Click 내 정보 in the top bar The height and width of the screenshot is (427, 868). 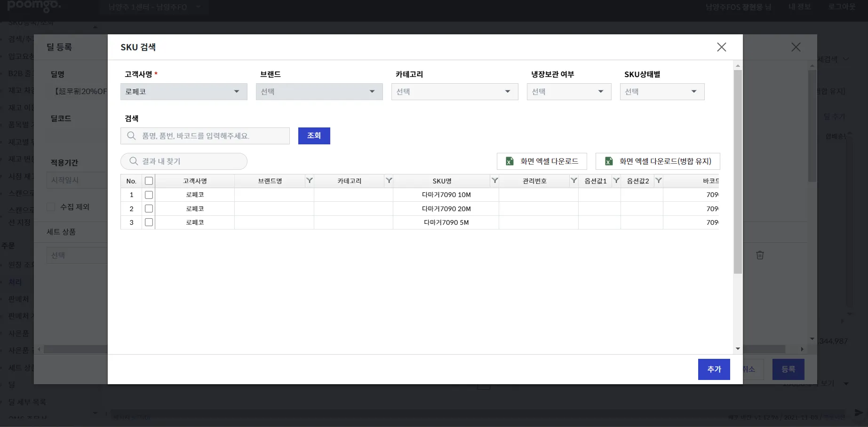point(800,7)
